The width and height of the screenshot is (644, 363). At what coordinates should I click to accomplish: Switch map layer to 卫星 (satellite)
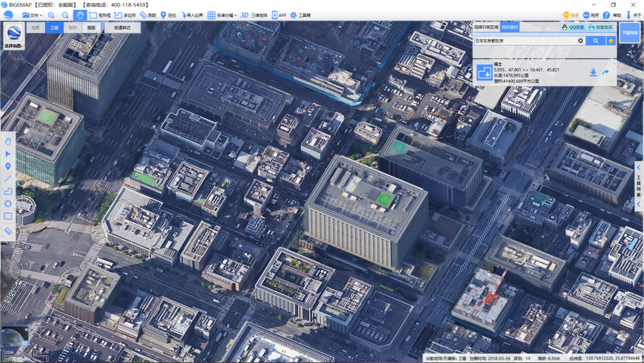coord(54,28)
